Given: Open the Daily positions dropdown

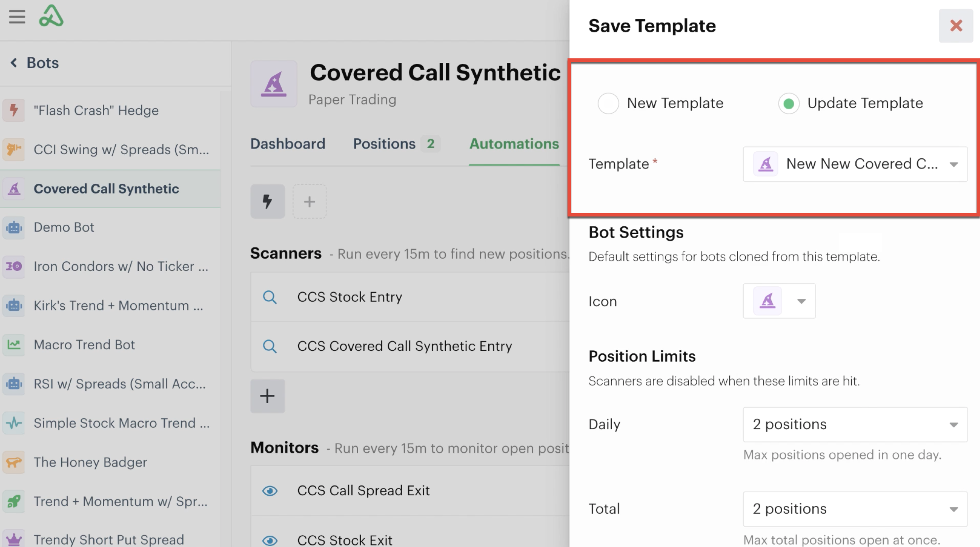Looking at the screenshot, I should pyautogui.click(x=855, y=424).
